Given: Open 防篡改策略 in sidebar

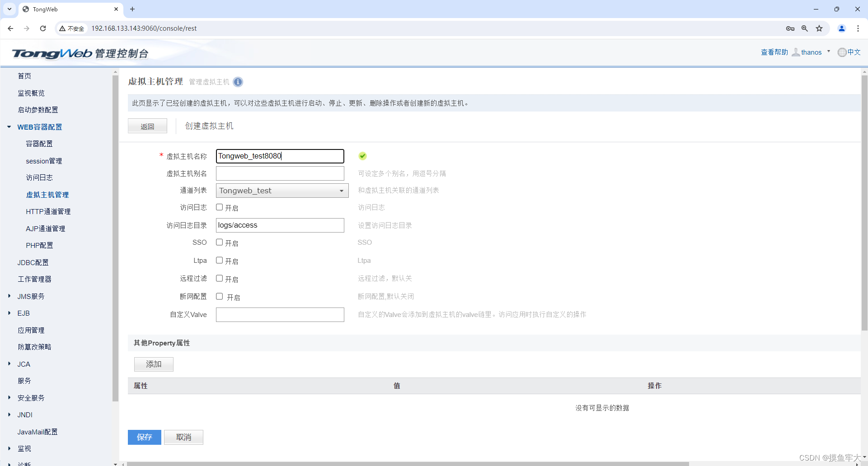Looking at the screenshot, I should pos(35,347).
